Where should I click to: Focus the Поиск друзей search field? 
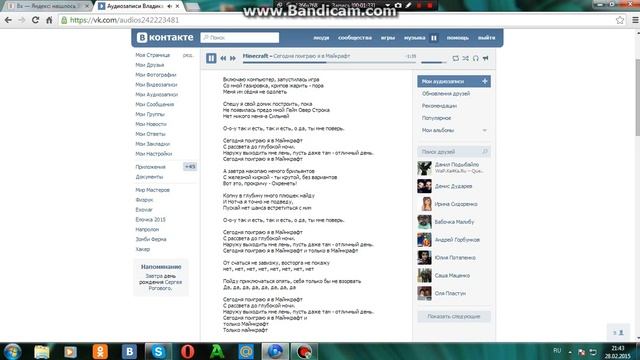click(x=454, y=151)
